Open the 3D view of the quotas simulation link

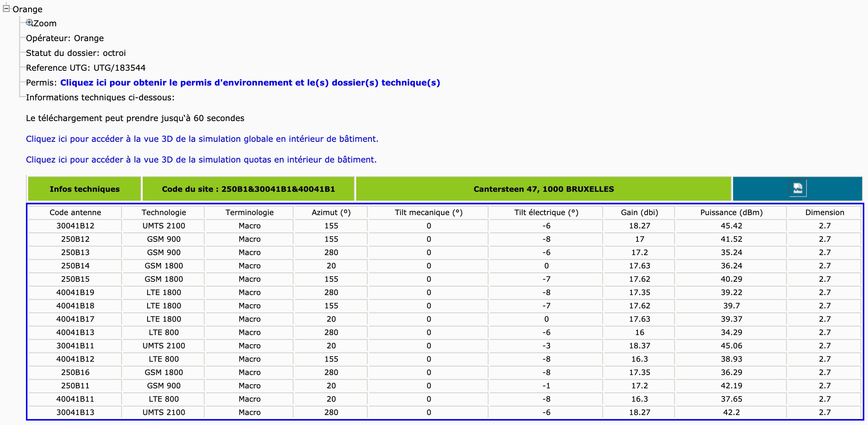[201, 160]
